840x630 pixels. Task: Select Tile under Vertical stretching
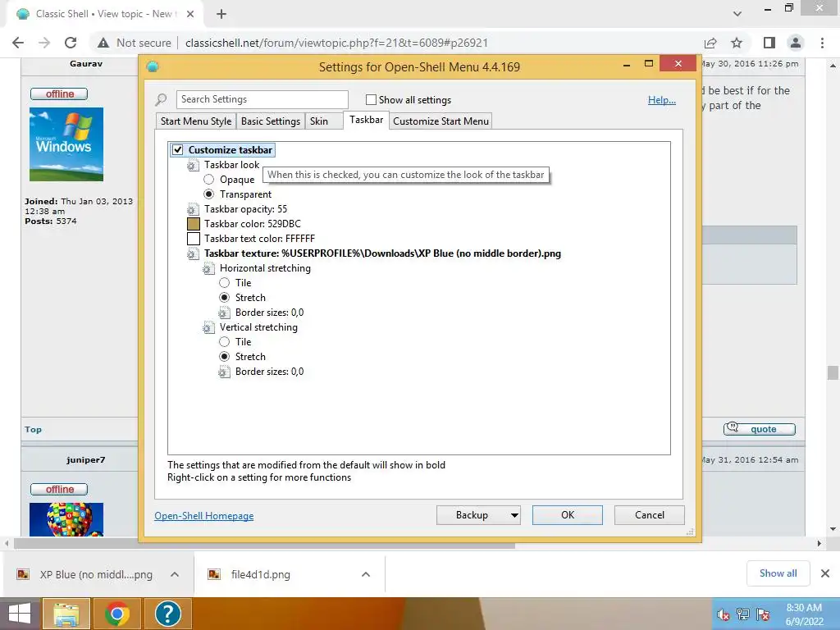coord(225,342)
